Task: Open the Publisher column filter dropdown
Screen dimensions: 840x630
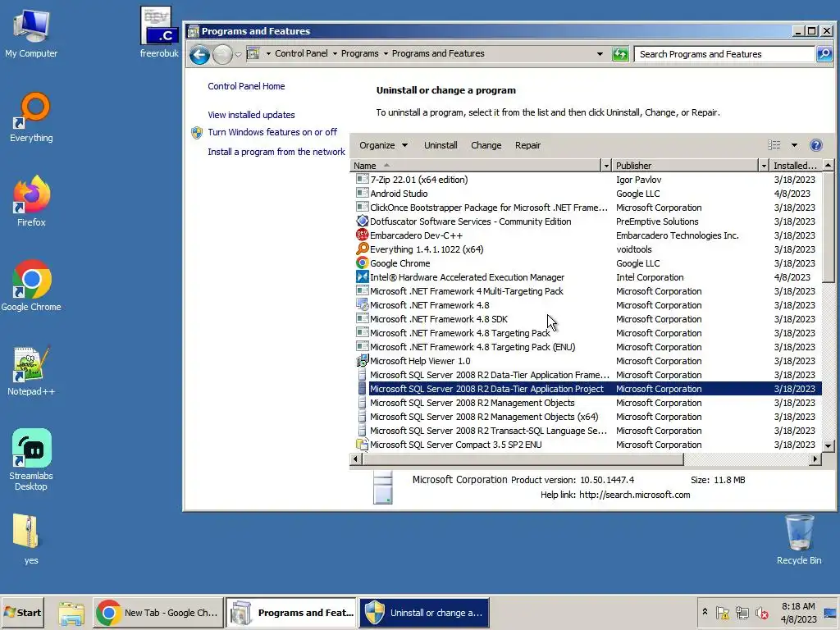Action: point(764,166)
